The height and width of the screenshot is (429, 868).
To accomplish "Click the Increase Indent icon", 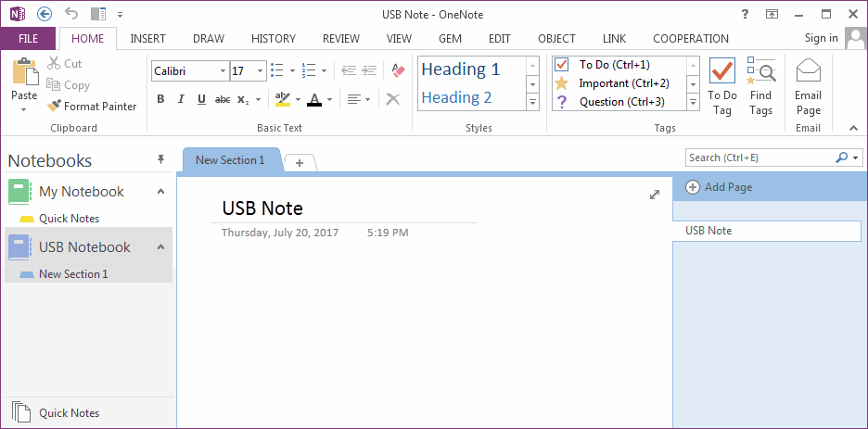I will click(x=369, y=70).
